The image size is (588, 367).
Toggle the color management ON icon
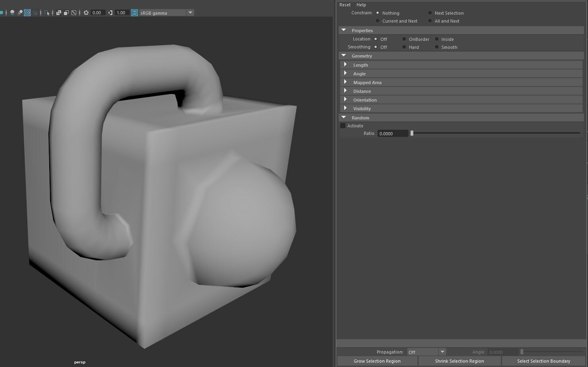[x=135, y=12]
